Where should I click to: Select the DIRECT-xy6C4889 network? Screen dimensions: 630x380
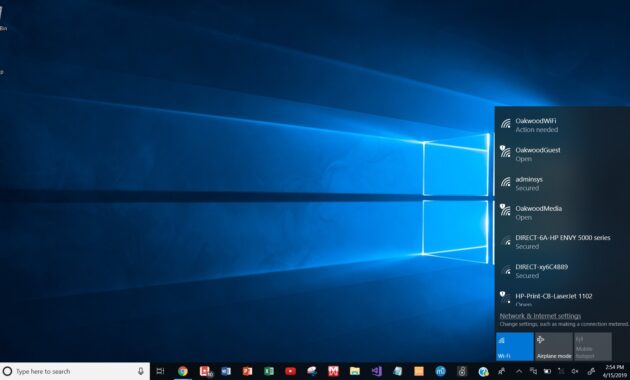[x=562, y=271]
